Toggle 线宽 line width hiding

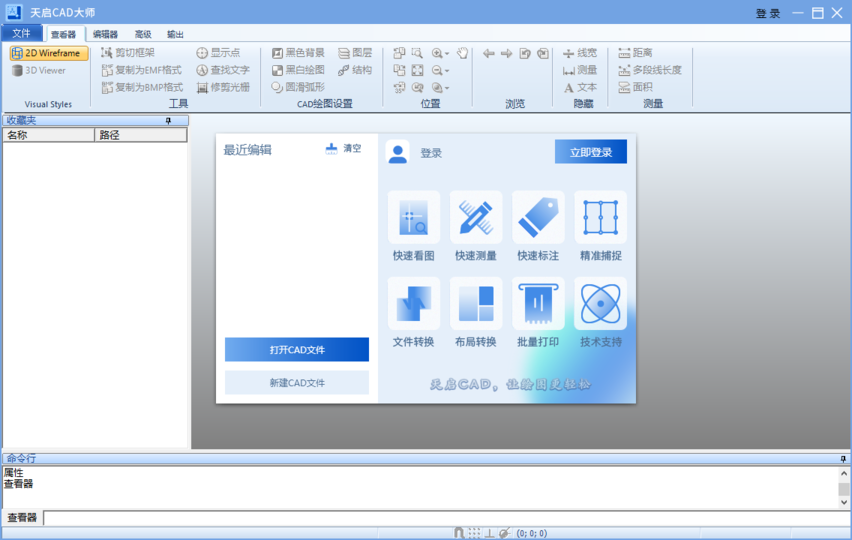580,53
